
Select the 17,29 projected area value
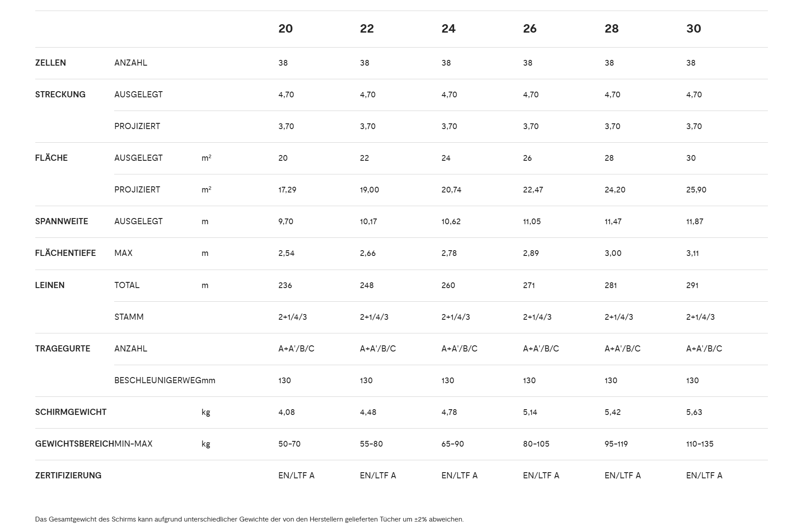point(287,190)
